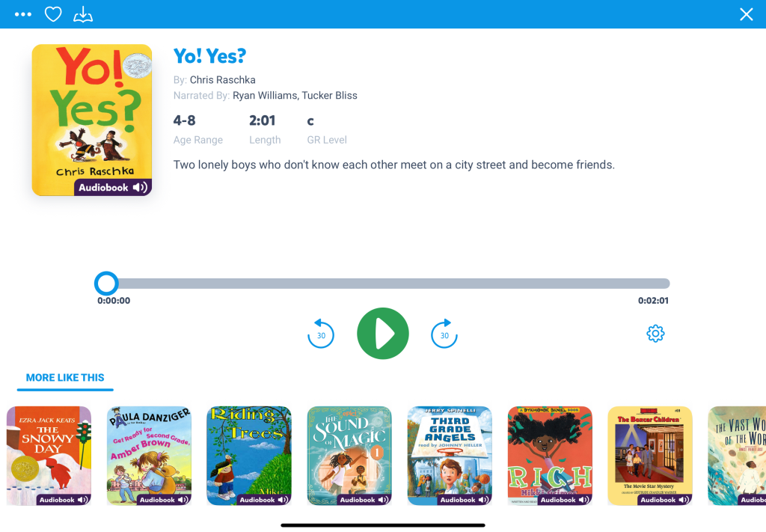Download the audiobook for offline listening
Screen dimensions: 766x532
pyautogui.click(x=83, y=14)
